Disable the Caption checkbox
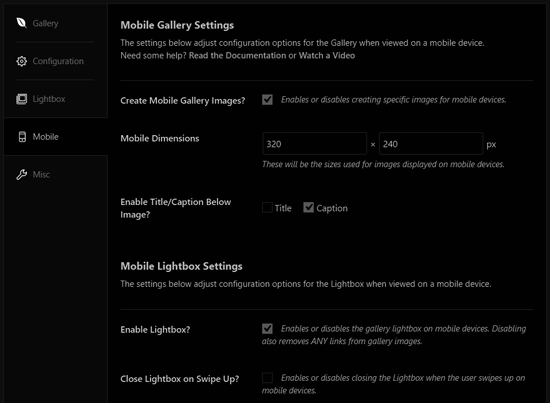Viewport: 550px width, 403px height. coord(308,208)
